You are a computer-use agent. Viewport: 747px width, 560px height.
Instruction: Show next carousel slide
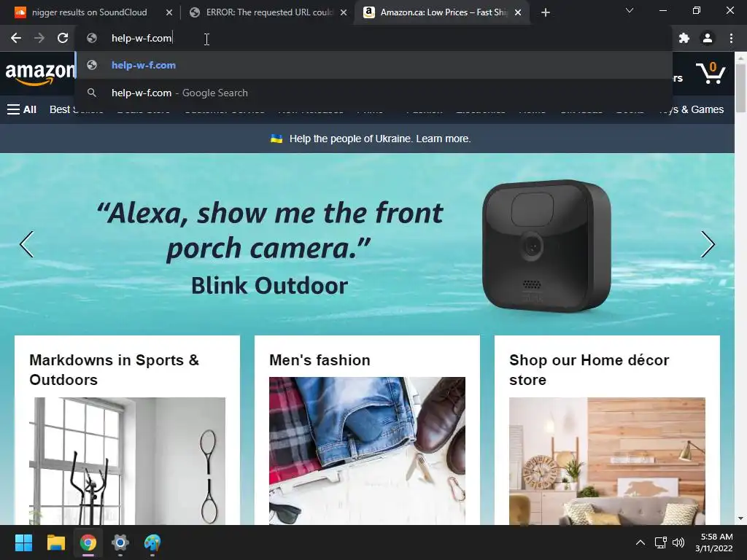point(708,244)
